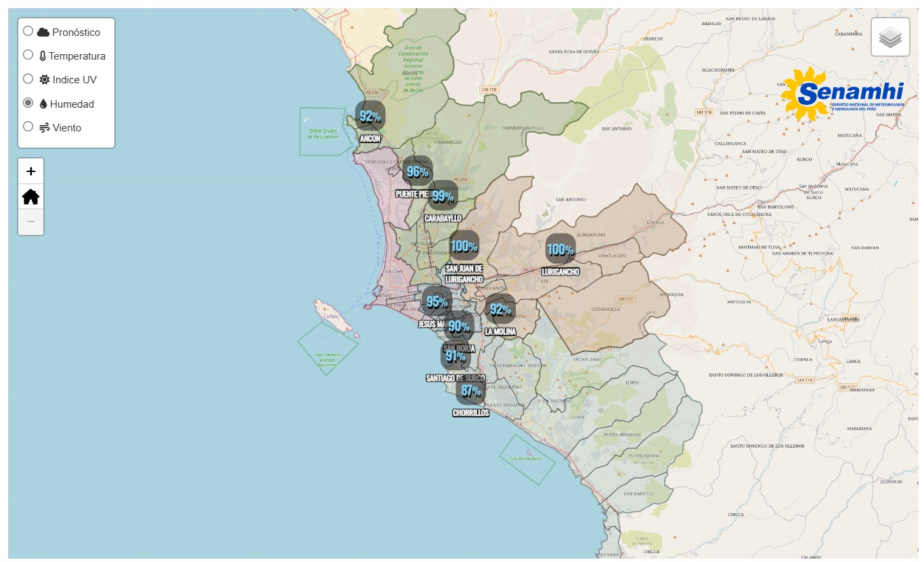Zoom in with the plus button
The image size is (924, 562).
click(x=30, y=171)
